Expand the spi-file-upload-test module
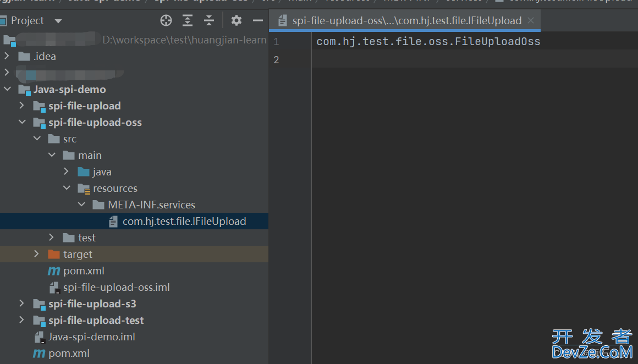Image resolution: width=638 pixels, height=364 pixels. [x=21, y=320]
